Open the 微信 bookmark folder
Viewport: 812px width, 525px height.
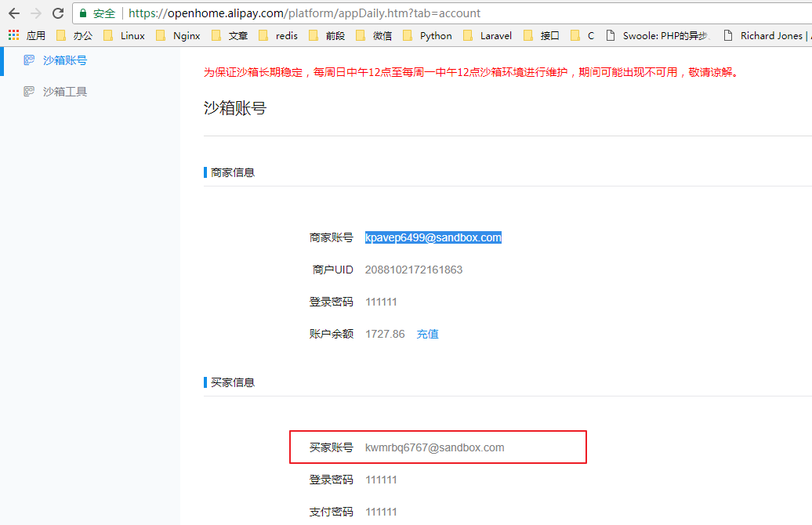[374, 35]
